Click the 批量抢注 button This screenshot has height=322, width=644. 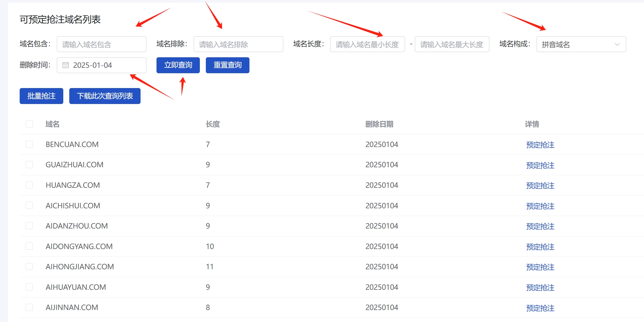pyautogui.click(x=41, y=96)
